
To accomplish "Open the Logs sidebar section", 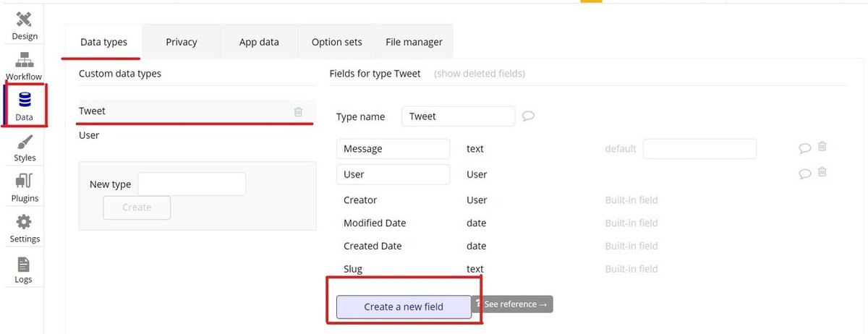I will pyautogui.click(x=23, y=268).
